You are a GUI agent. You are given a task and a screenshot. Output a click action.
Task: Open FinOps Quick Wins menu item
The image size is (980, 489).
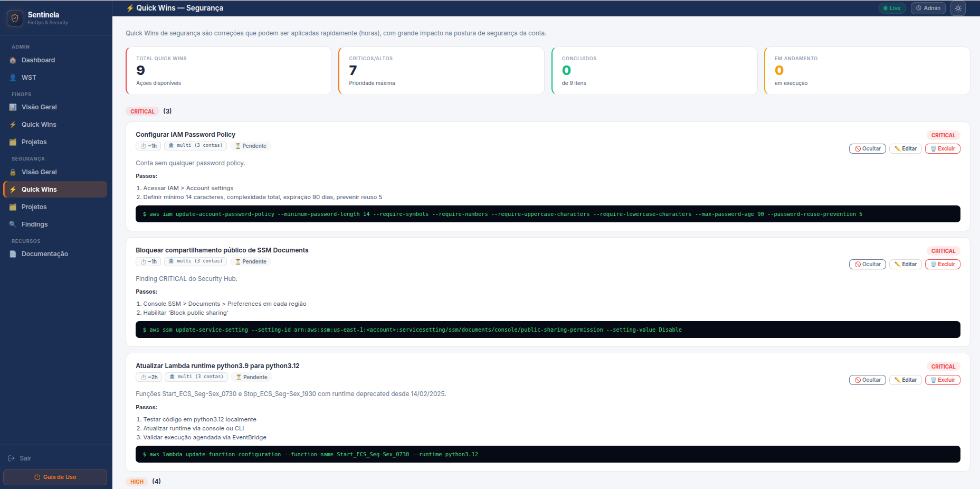click(x=55, y=125)
